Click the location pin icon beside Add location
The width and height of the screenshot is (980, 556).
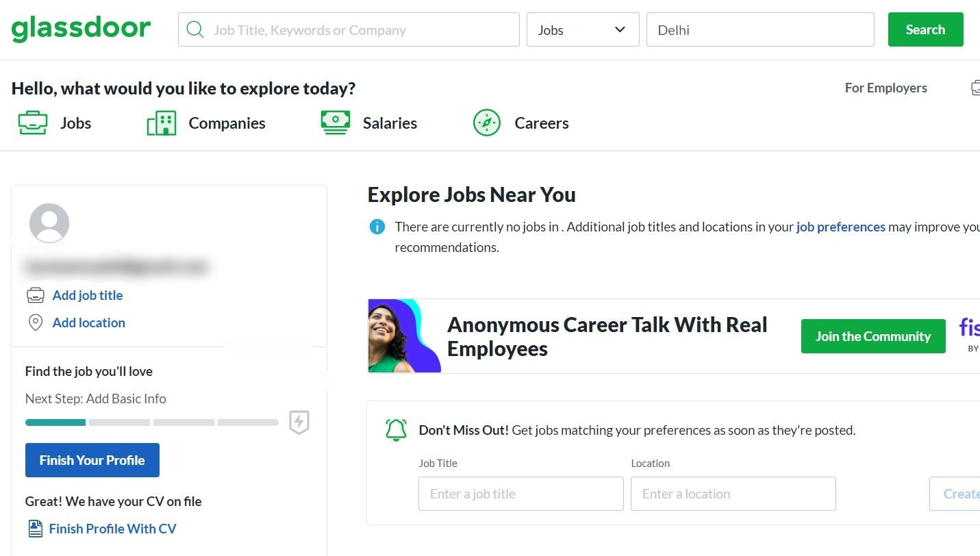coord(36,322)
